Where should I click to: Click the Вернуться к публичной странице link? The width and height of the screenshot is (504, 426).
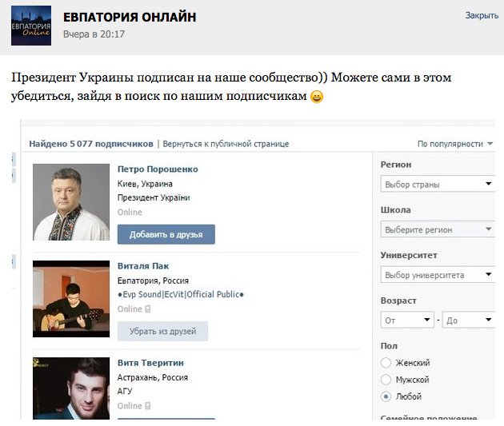pyautogui.click(x=226, y=144)
